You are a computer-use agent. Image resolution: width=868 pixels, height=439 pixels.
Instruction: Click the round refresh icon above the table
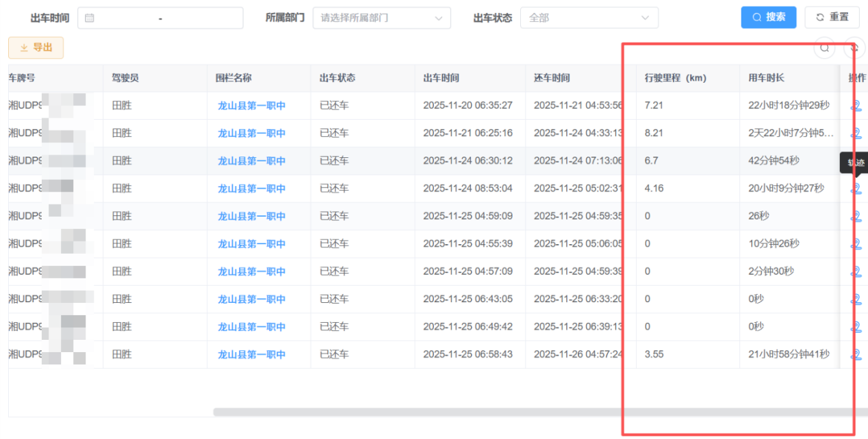[854, 48]
